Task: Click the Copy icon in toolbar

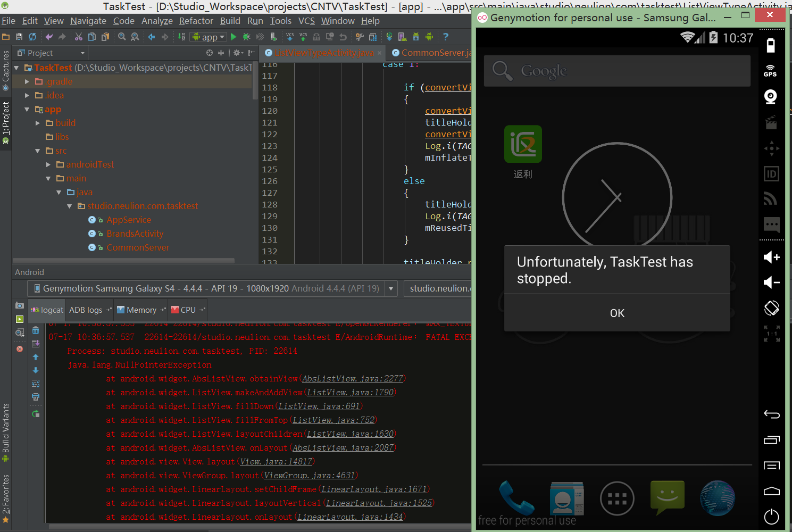Action: pos(92,37)
